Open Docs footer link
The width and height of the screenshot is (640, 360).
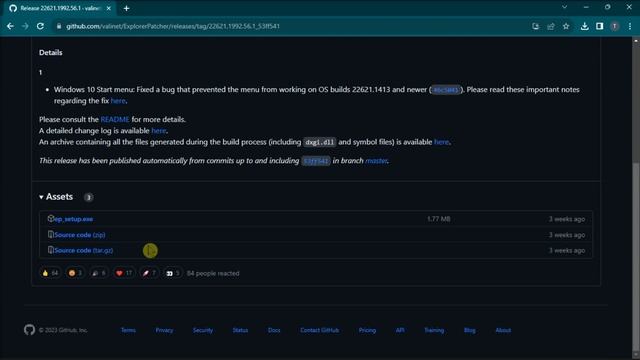coord(274,330)
